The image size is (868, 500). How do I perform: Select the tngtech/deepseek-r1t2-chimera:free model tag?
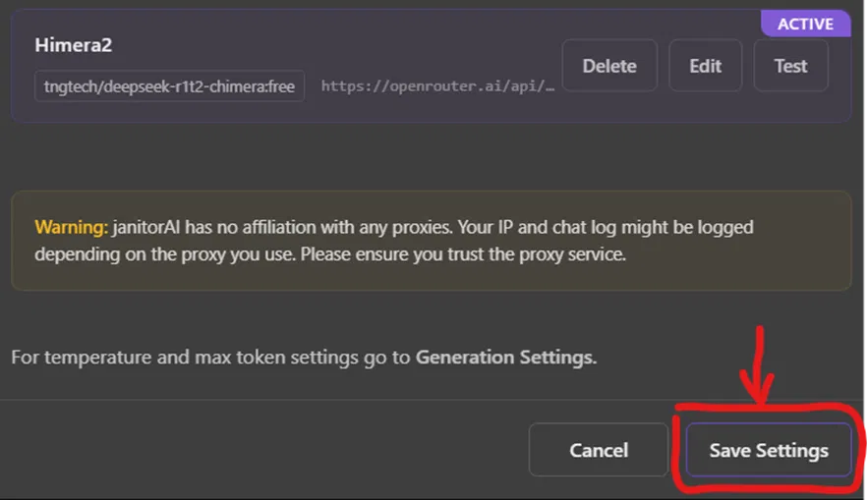coord(169,85)
